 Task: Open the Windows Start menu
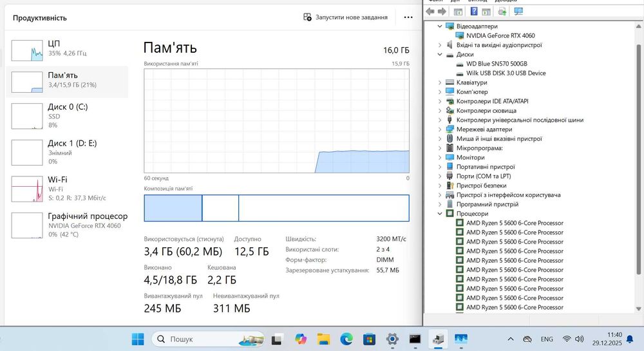coord(138,339)
